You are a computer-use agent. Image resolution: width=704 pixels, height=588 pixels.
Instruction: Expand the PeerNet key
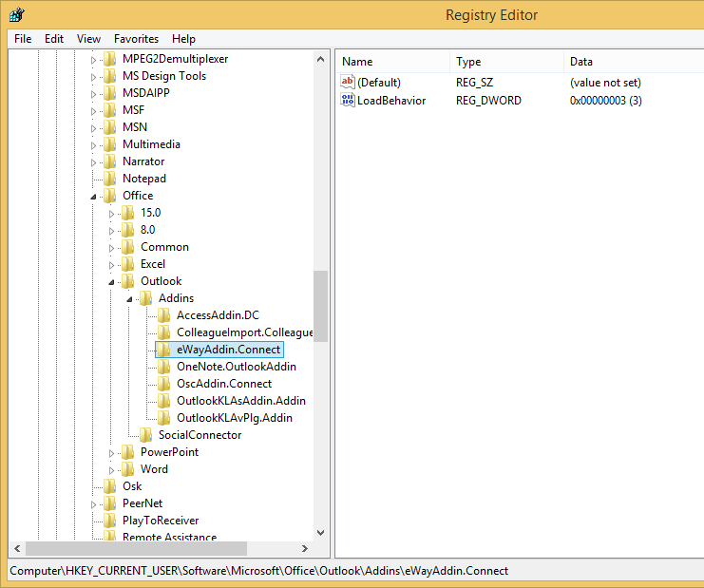tap(93, 504)
